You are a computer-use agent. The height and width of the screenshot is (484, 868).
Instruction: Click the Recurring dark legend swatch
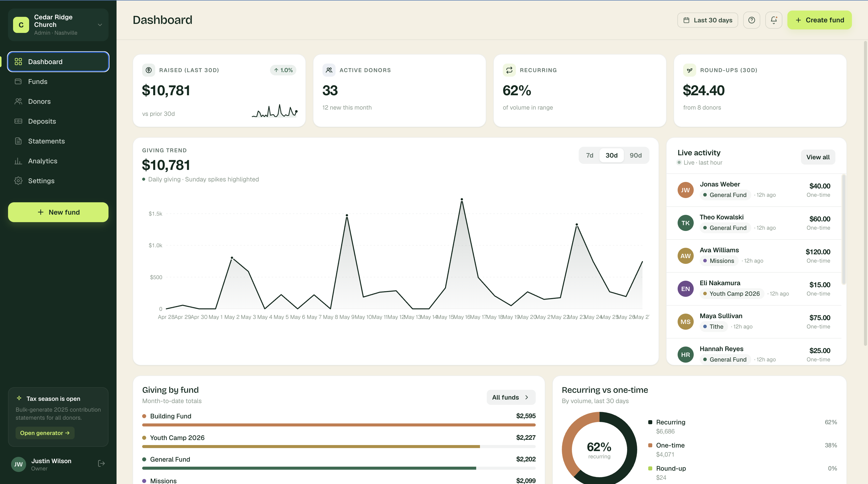[650, 422]
